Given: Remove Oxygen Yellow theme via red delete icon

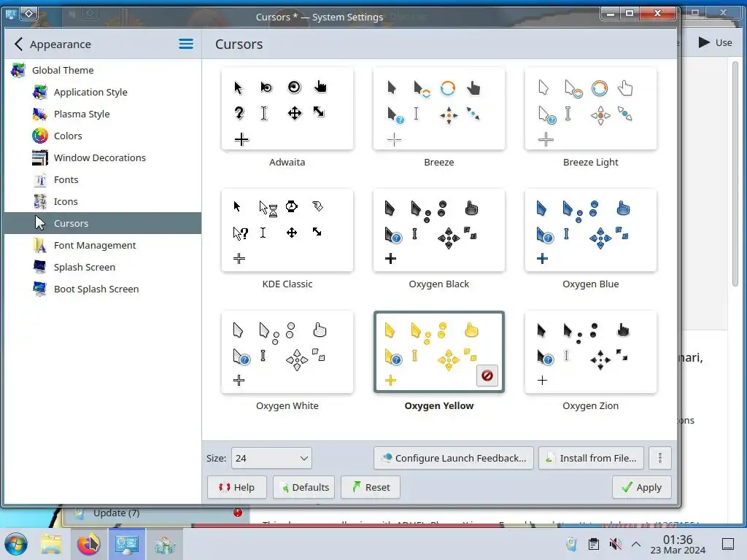Looking at the screenshot, I should tap(487, 376).
